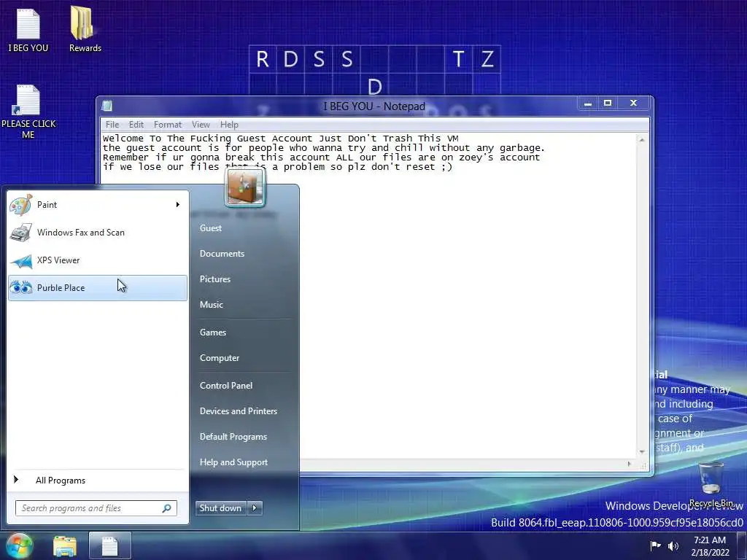Open the Recycle Bin
This screenshot has width=747, height=560.
click(x=711, y=484)
